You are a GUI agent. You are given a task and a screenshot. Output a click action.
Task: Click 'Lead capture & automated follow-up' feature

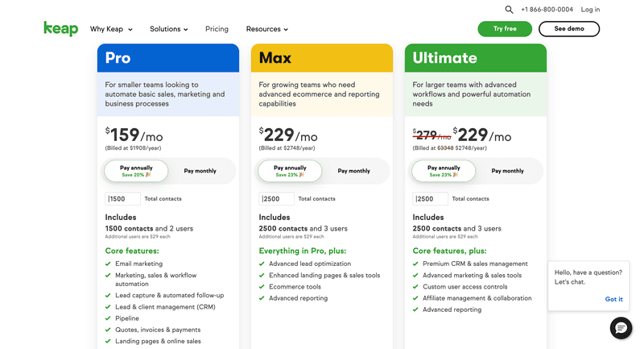169,296
